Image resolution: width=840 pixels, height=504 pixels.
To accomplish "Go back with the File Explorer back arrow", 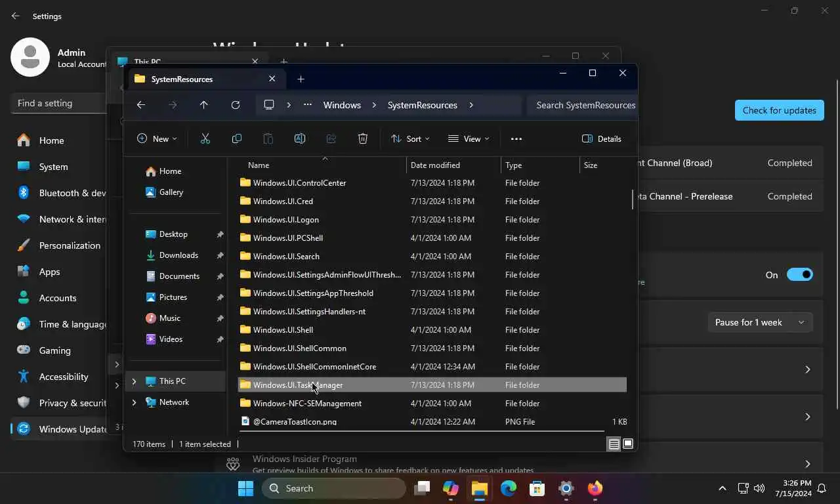I will tap(141, 105).
